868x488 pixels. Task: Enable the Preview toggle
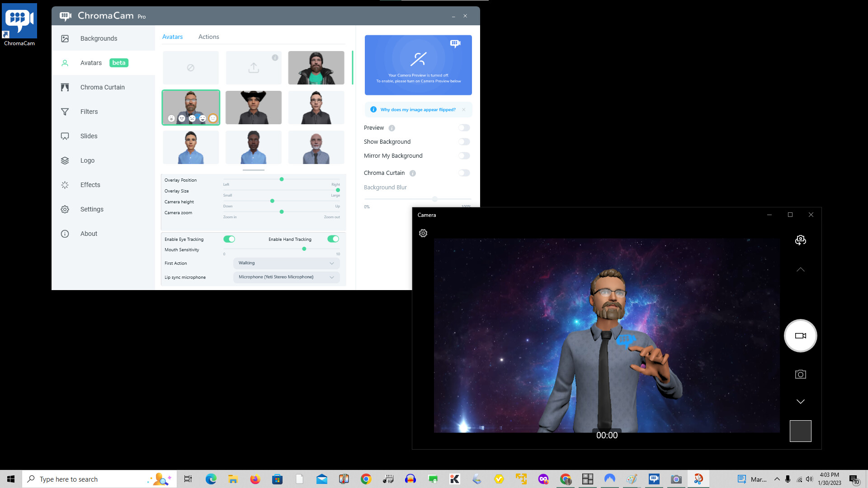pyautogui.click(x=464, y=127)
